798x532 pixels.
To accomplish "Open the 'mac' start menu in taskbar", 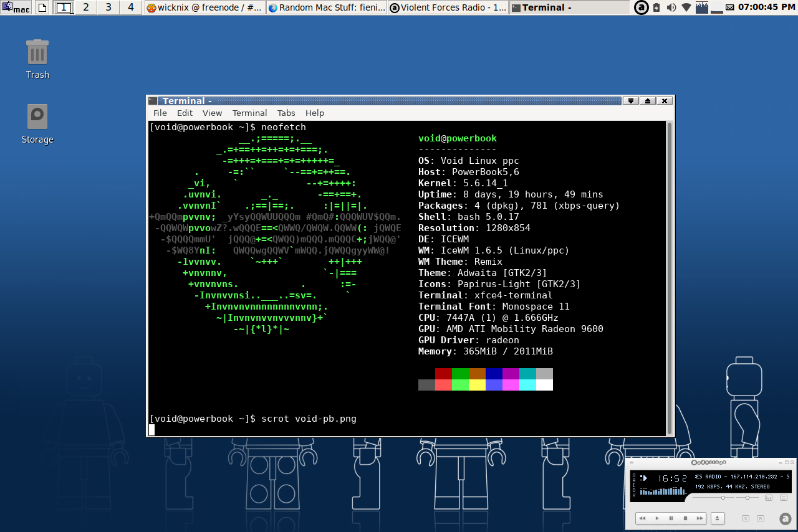I will click(16, 7).
